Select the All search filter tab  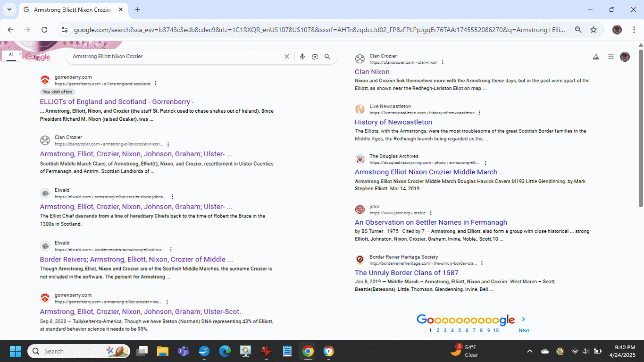point(11,55)
